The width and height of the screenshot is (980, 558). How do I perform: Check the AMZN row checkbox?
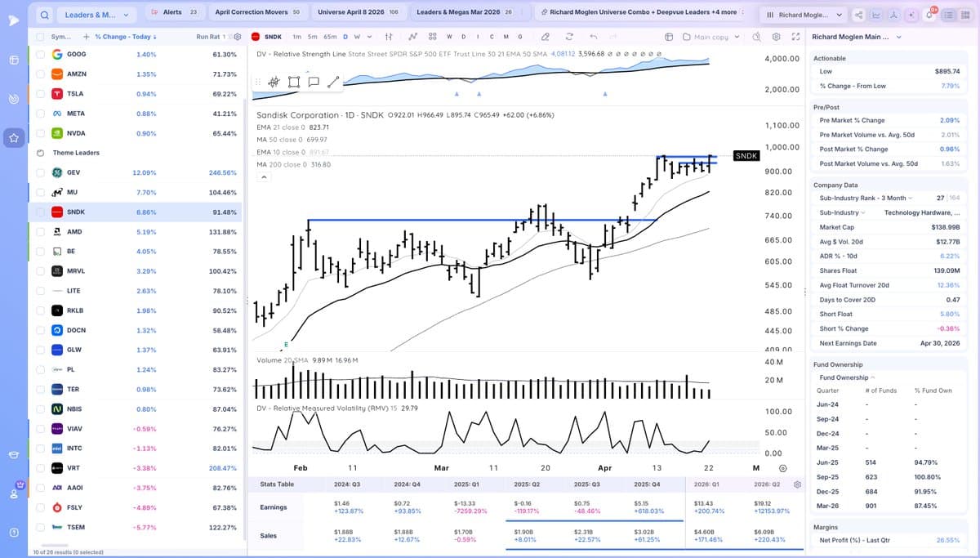click(40, 74)
